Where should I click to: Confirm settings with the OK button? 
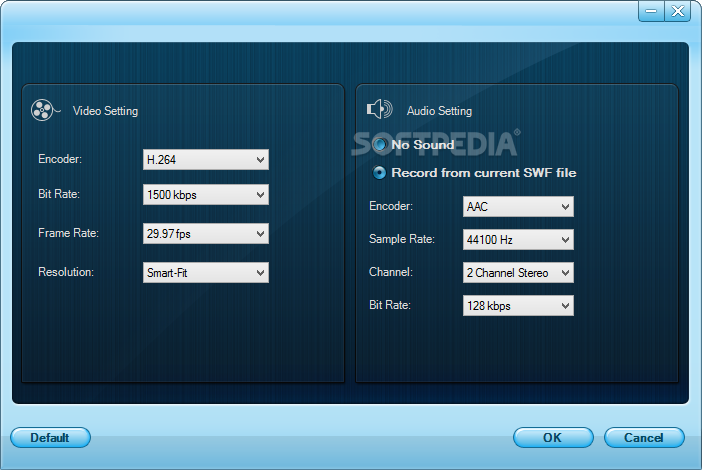pyautogui.click(x=553, y=437)
